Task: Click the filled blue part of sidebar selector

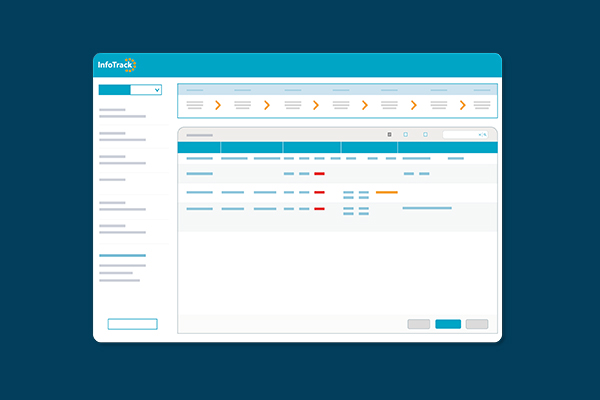Action: (115, 90)
